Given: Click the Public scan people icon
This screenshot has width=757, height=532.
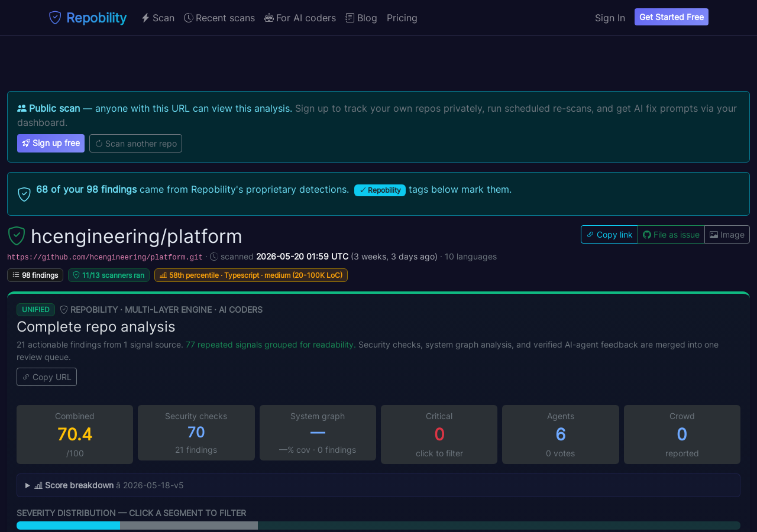Looking at the screenshot, I should point(22,108).
